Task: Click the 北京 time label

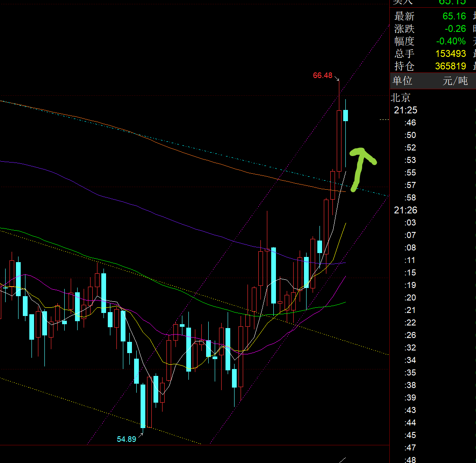Action: [x=401, y=97]
